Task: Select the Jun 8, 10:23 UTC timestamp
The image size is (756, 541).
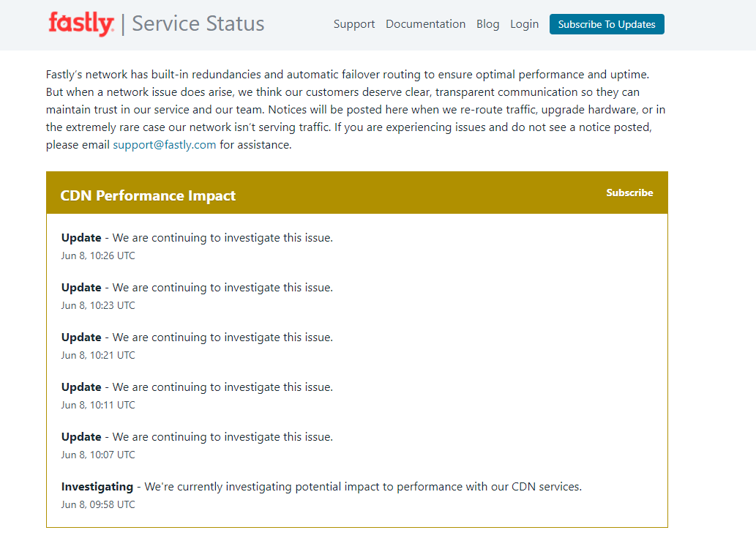Action: pyautogui.click(x=98, y=305)
